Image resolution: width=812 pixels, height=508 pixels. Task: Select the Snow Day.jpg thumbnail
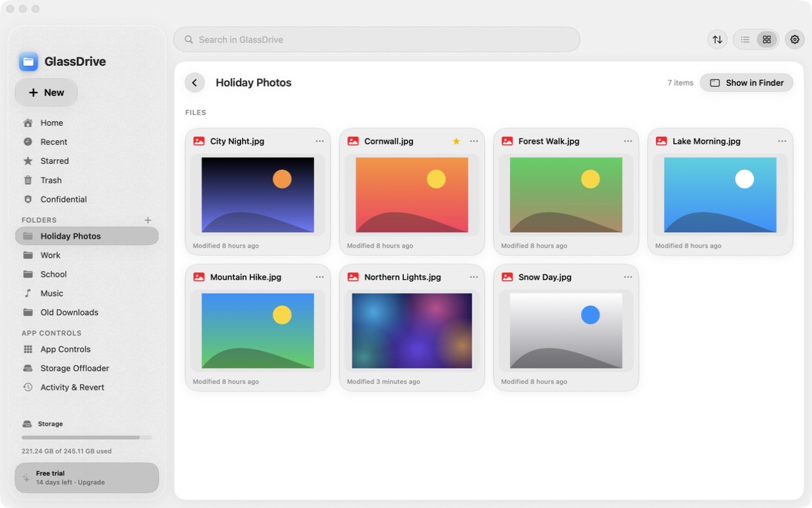pos(566,331)
